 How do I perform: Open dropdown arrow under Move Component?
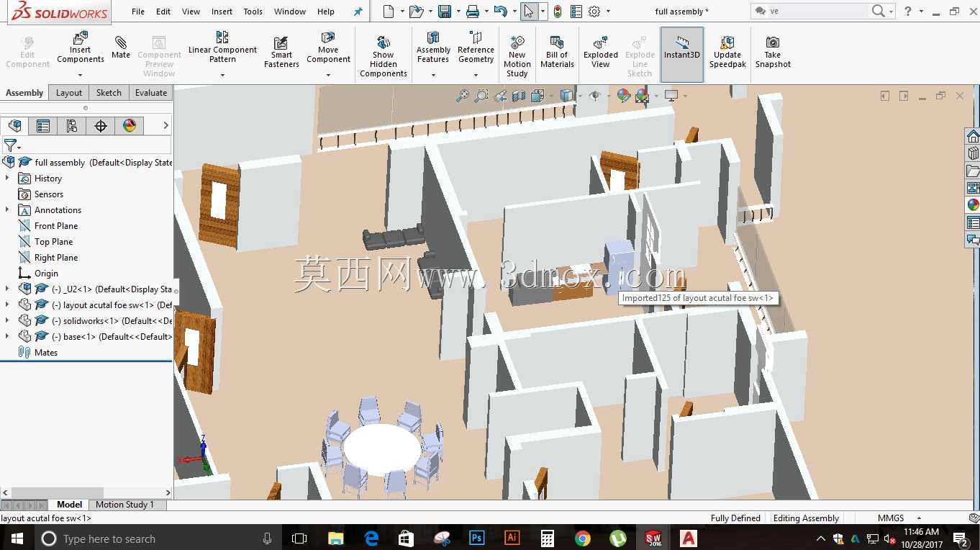coord(328,75)
